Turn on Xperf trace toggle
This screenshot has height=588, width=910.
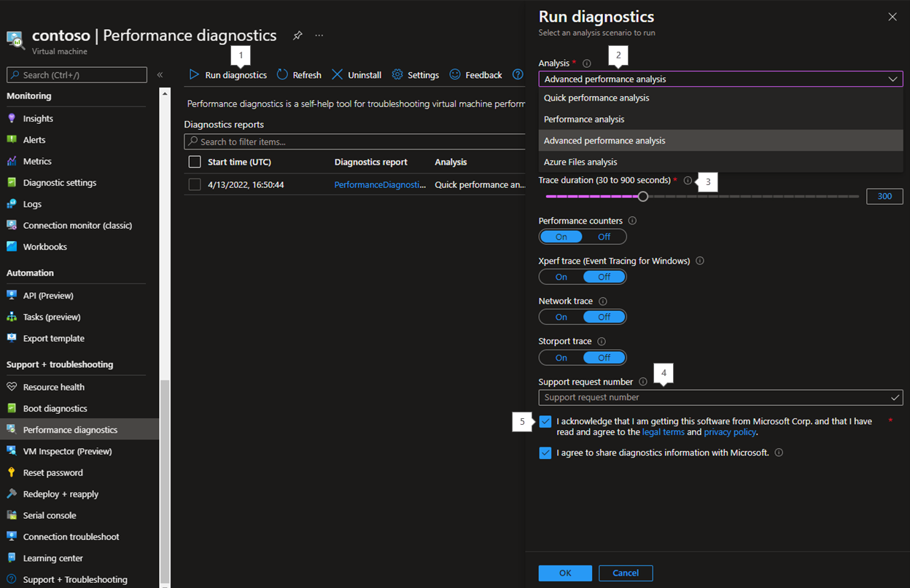pos(561,277)
